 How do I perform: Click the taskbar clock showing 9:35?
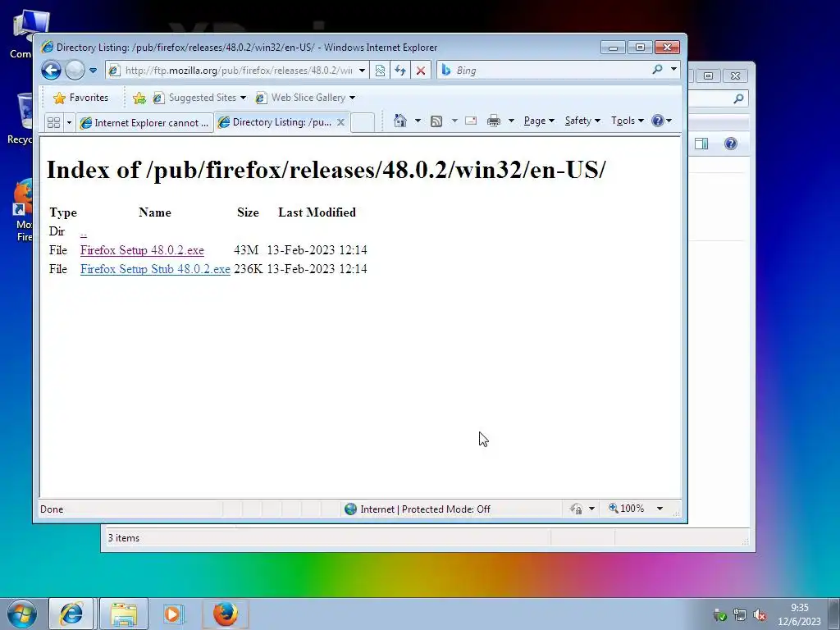coord(799,614)
